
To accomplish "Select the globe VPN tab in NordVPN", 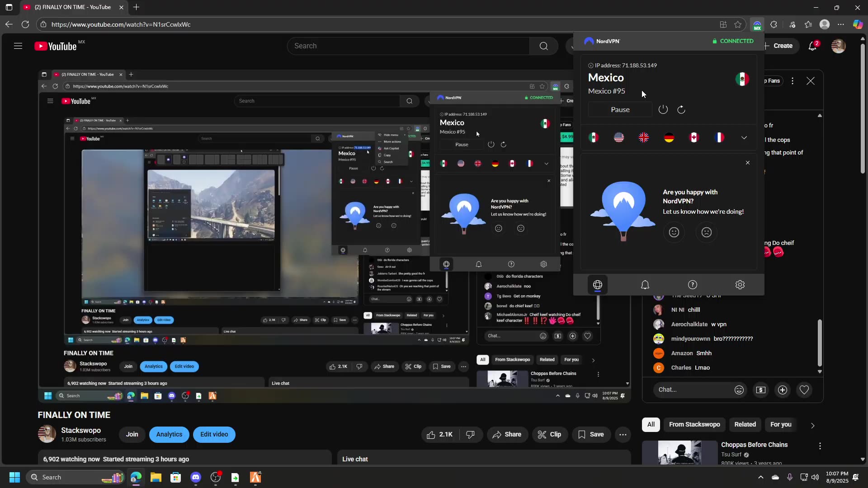I will (x=598, y=285).
